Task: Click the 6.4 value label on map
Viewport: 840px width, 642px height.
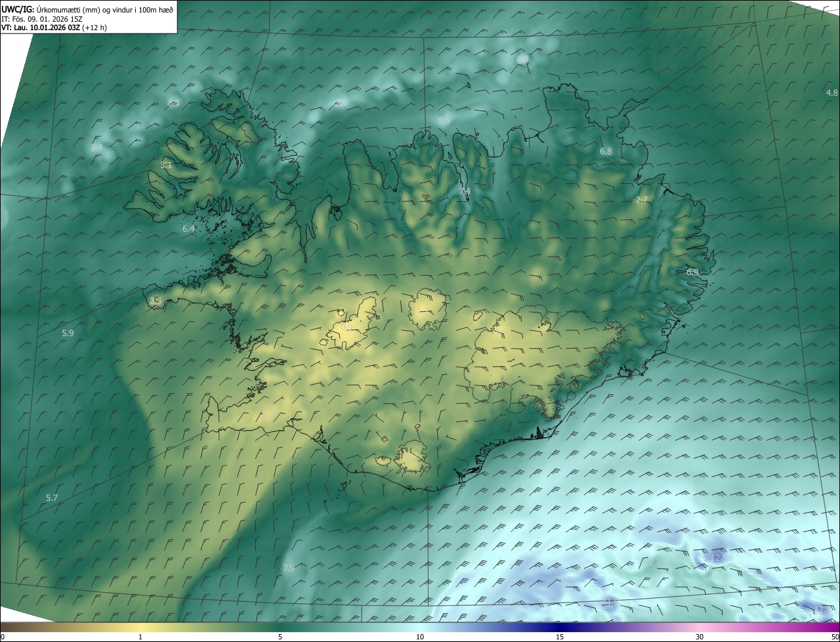Action: click(189, 228)
